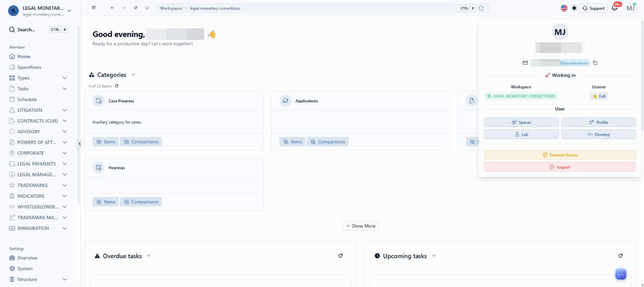Viewport: 644px width, 287px height.
Task: Click External Access button
Action: point(560,155)
